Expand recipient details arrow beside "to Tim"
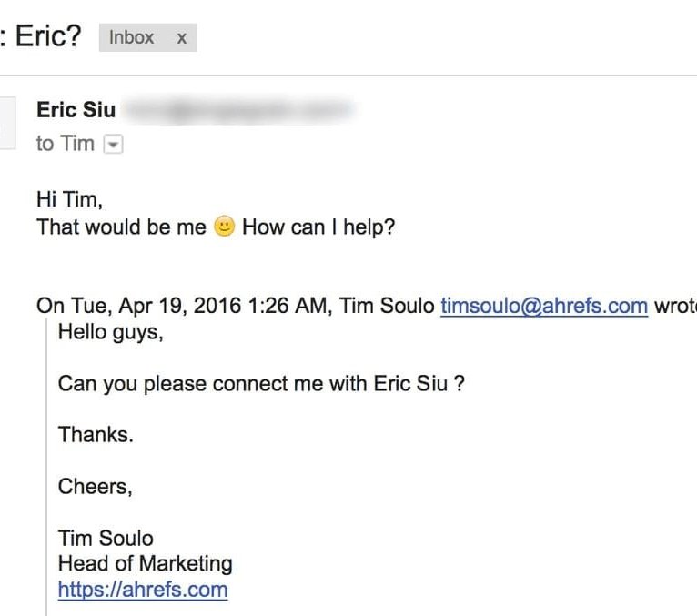Screen dimensions: 697x616 113,144
